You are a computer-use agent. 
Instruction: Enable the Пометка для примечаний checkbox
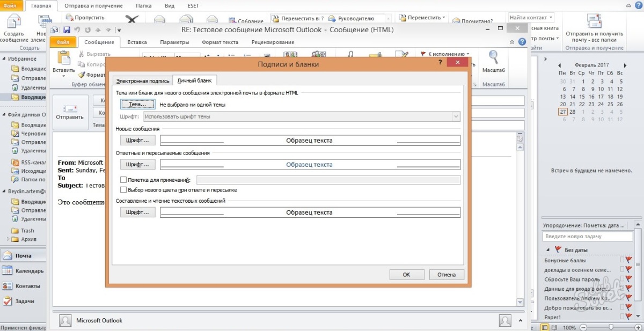pos(124,180)
